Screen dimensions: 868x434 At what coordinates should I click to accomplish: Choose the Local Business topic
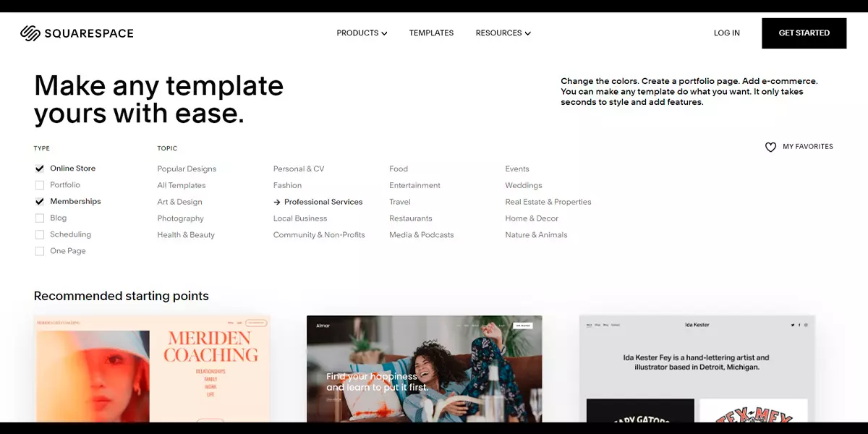coord(300,218)
